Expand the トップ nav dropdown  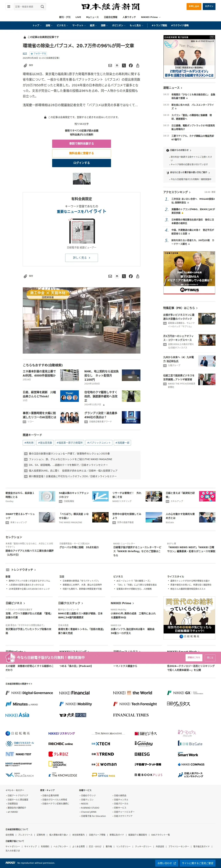coord(37,25)
